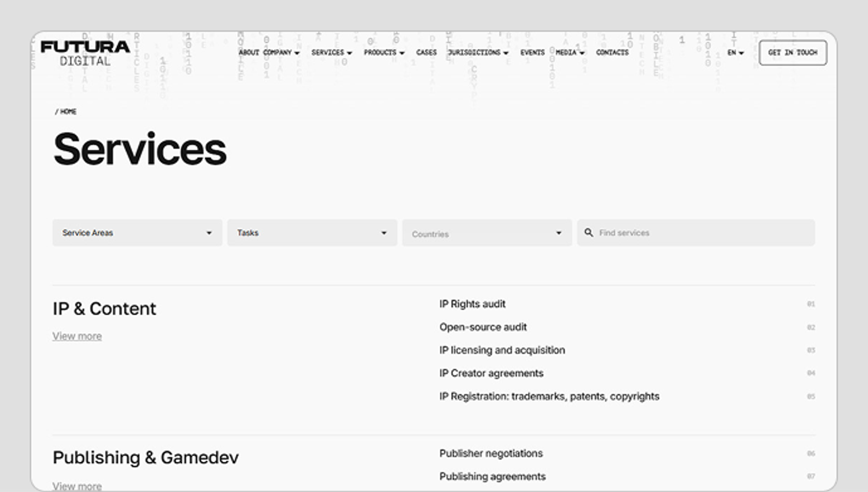Open the Tasks filter dropdown
This screenshot has height=492, width=868.
tap(312, 233)
